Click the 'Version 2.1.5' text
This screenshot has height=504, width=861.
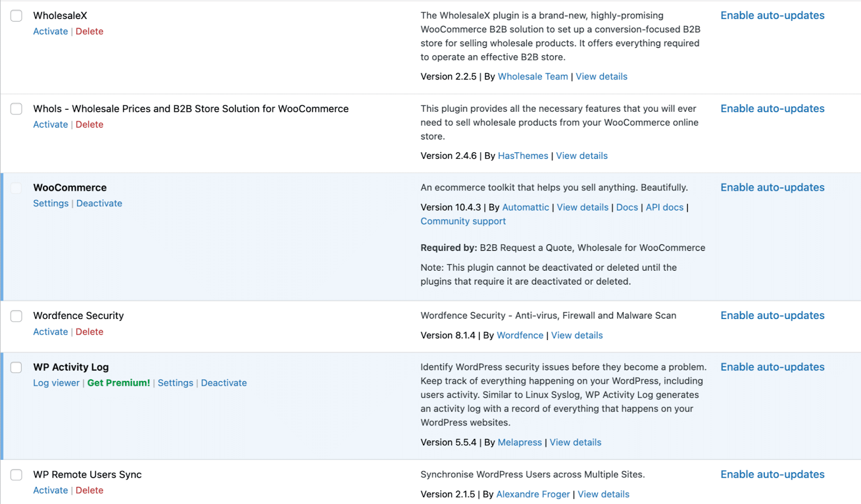coord(448,494)
